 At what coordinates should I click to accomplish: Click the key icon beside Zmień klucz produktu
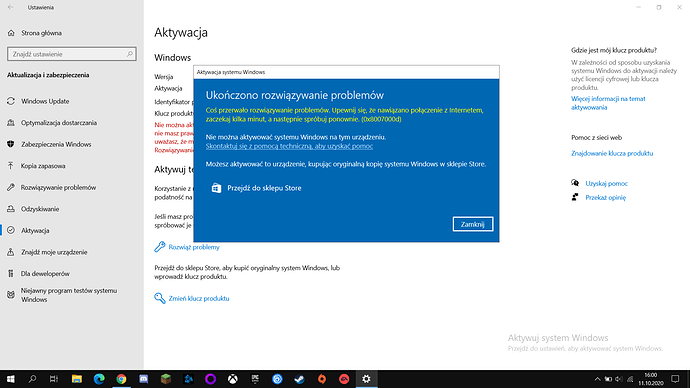click(x=159, y=298)
